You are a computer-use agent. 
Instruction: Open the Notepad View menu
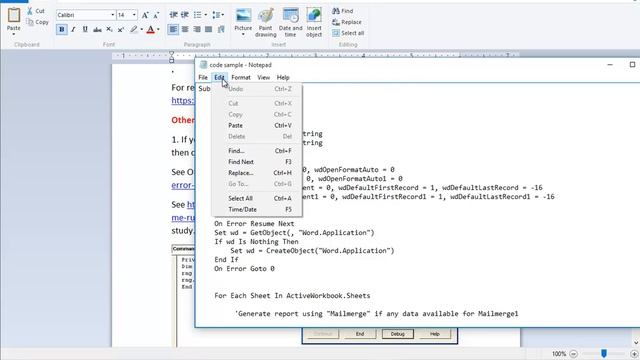click(263, 78)
